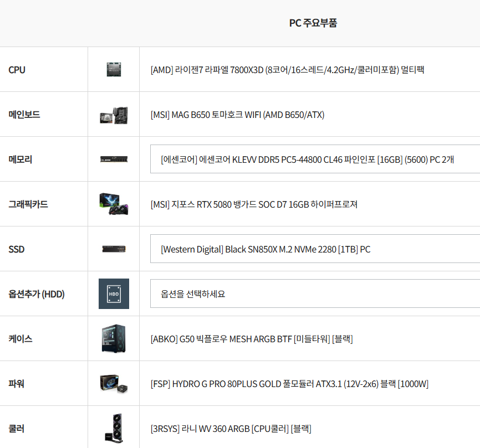Click the AMD Ryzen CPU thumbnail image
Image resolution: width=480 pixels, height=448 pixels.
point(114,70)
